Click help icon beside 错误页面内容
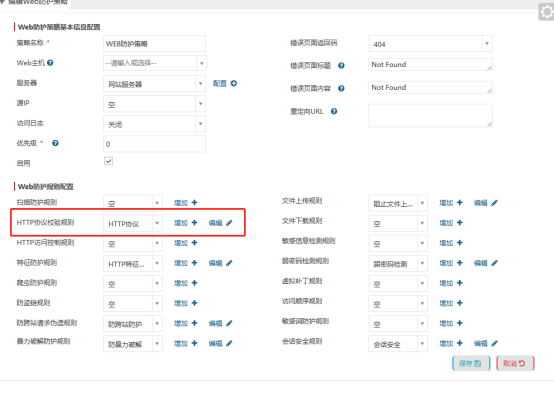554x396 pixels. click(x=341, y=88)
